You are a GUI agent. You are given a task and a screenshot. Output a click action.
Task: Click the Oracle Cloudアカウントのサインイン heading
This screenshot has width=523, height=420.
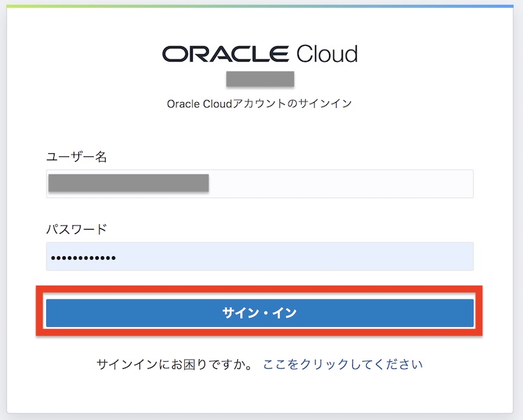[x=259, y=104]
